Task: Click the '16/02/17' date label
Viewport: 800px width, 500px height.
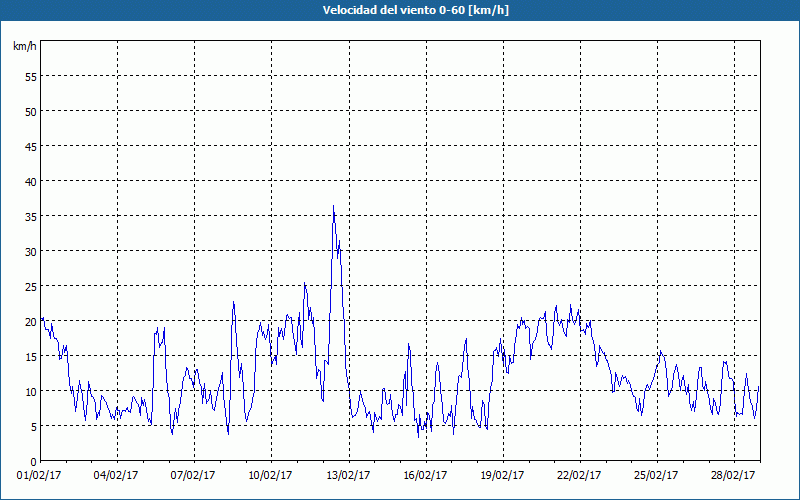Action: (x=426, y=475)
